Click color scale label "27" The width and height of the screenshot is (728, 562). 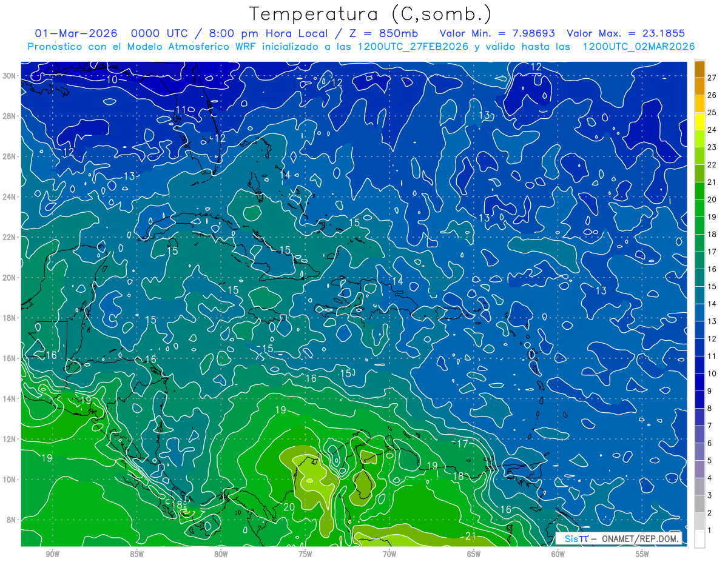point(712,77)
